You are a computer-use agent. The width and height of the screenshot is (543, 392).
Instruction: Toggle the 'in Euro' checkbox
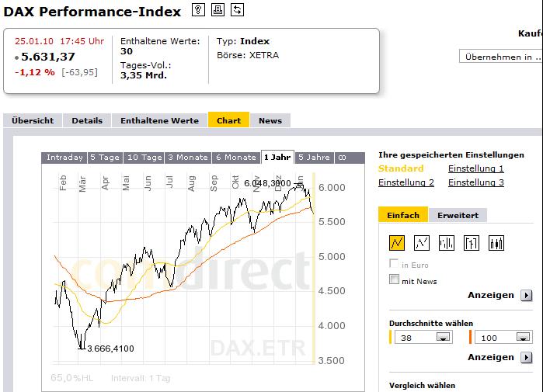tap(394, 264)
